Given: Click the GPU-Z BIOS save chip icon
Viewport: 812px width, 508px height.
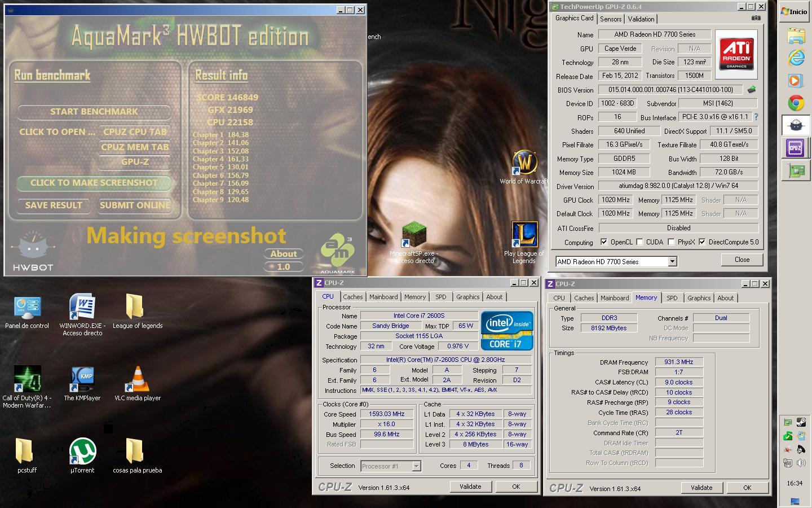Looking at the screenshot, I should coord(752,90).
